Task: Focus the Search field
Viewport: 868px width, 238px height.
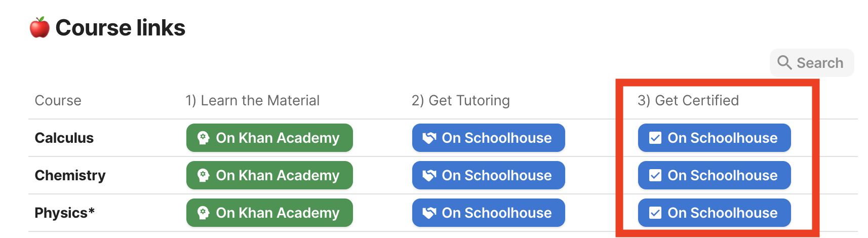Action: (x=819, y=63)
